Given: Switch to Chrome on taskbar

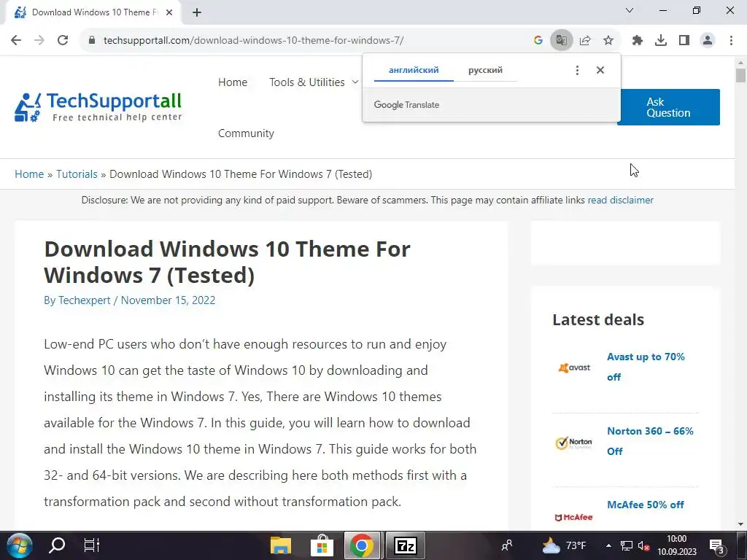Looking at the screenshot, I should click(x=362, y=545).
